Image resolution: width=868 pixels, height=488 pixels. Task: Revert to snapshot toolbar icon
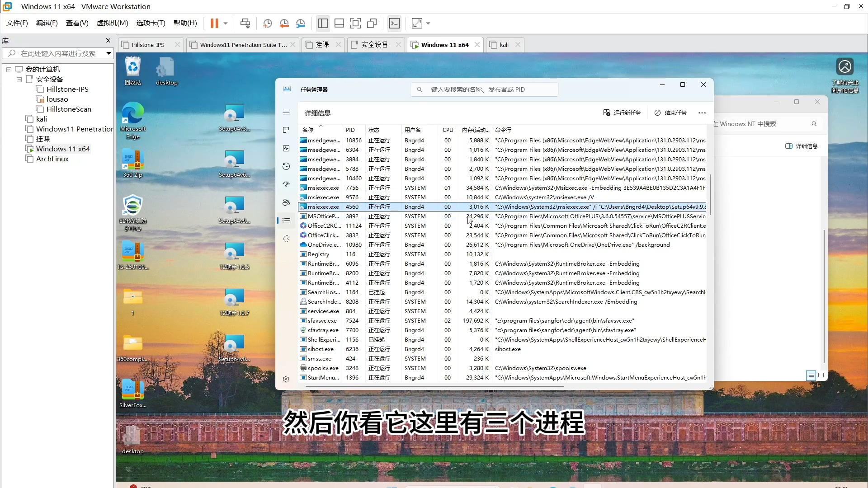(284, 23)
